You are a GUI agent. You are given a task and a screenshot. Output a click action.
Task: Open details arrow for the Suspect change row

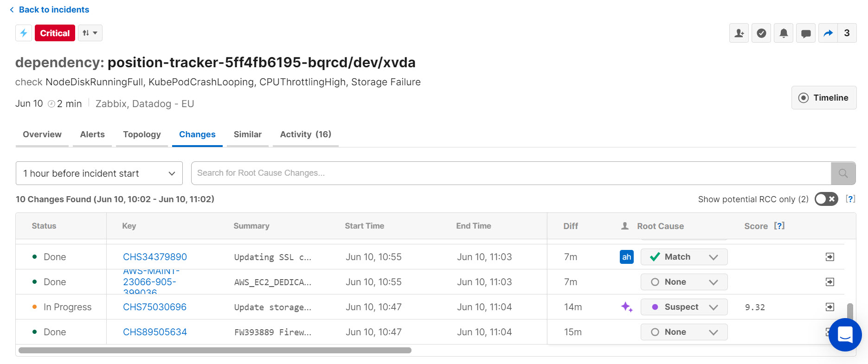830,307
